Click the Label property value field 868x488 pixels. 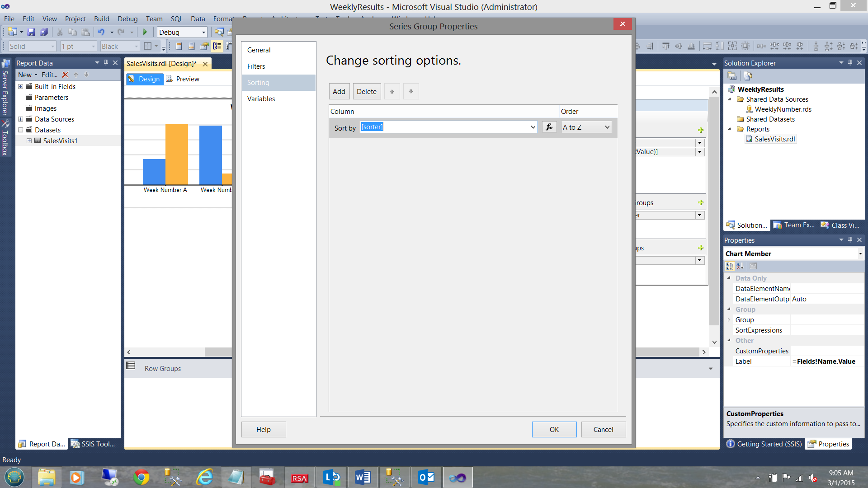tap(826, 361)
